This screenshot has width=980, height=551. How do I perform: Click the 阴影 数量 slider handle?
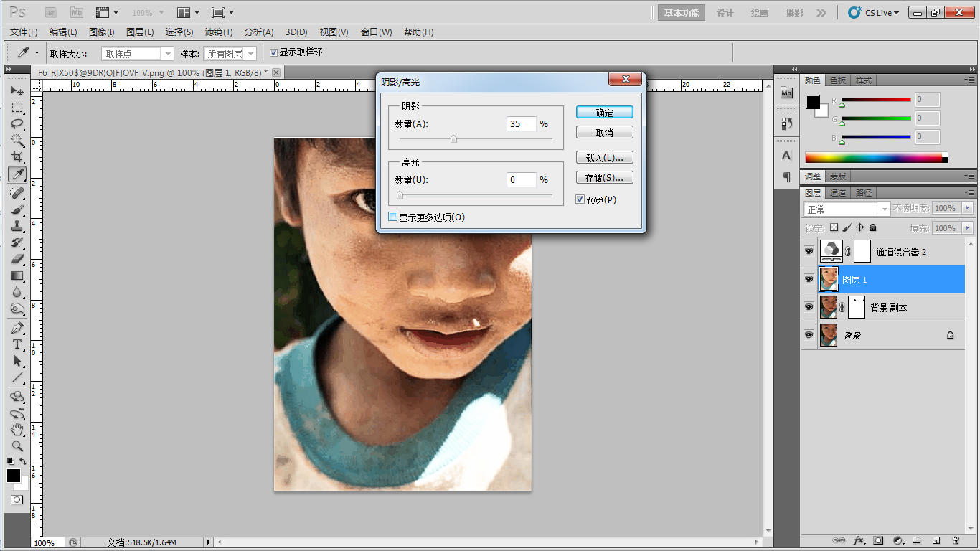tap(453, 139)
